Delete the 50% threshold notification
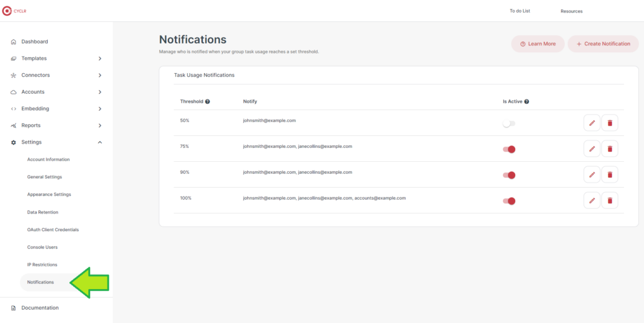 (610, 123)
